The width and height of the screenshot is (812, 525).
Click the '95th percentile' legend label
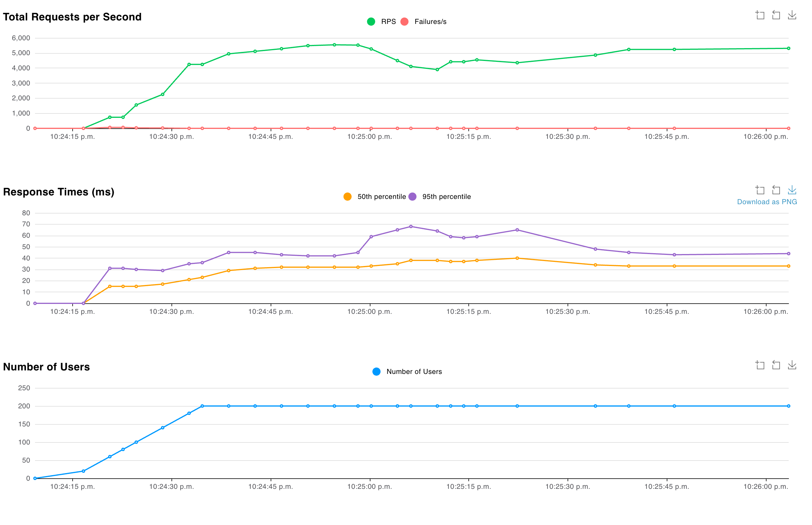click(x=447, y=197)
